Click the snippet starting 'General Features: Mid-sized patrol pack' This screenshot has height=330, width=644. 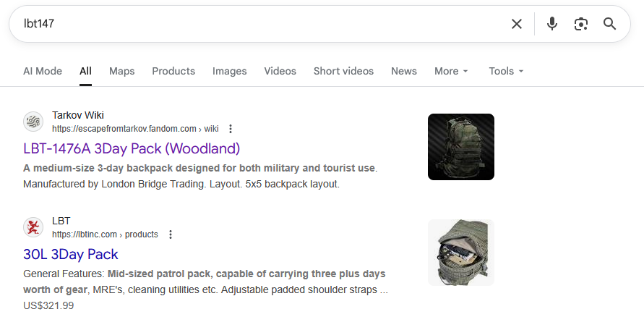click(x=205, y=282)
